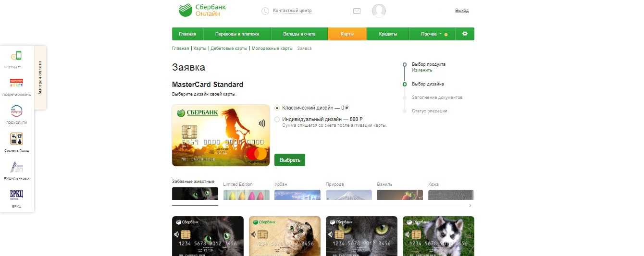The image size is (644, 256).
Task: Open the mobile phone quick payment icon
Action: (x=17, y=56)
